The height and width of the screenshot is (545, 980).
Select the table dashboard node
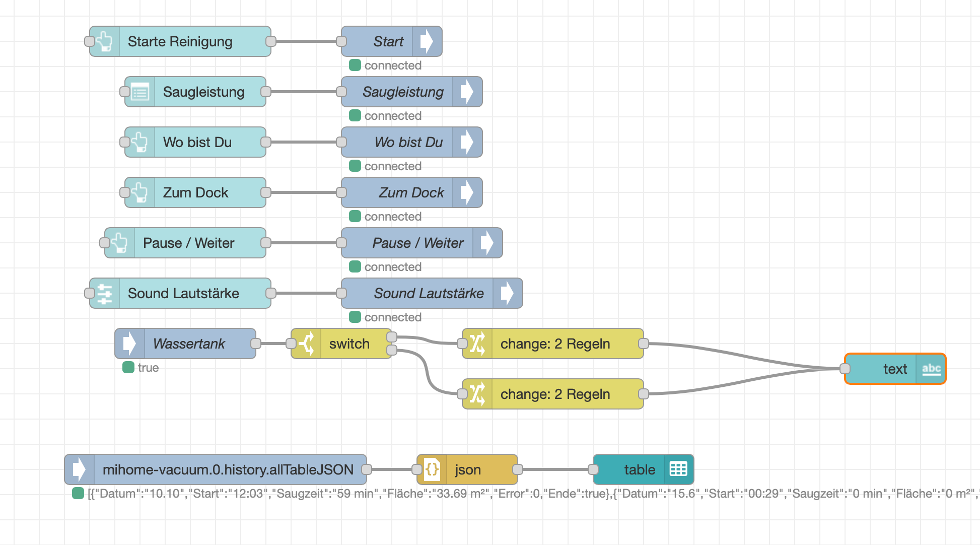click(644, 469)
